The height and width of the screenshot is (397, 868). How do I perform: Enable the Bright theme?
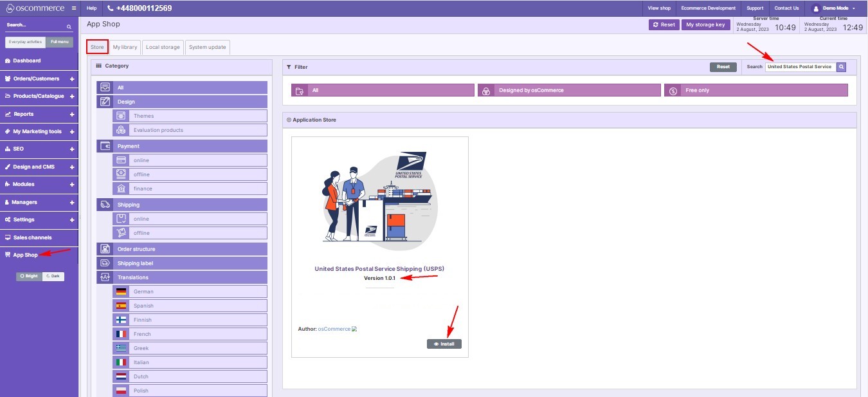point(29,276)
